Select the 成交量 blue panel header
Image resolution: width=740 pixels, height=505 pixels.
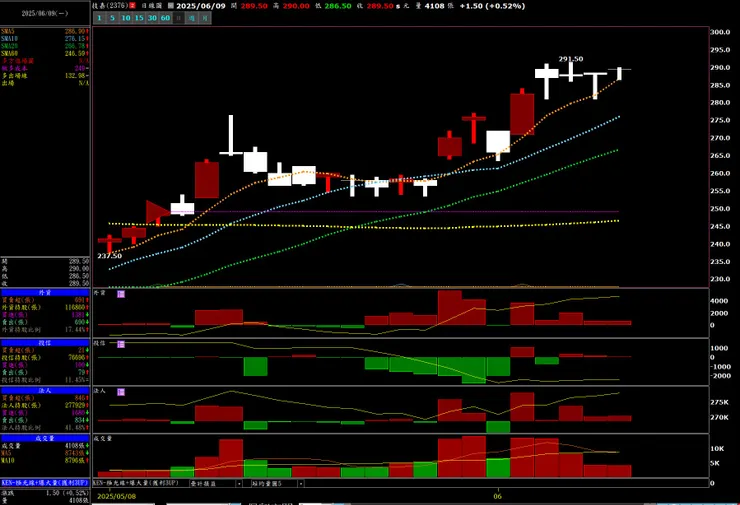click(45, 438)
